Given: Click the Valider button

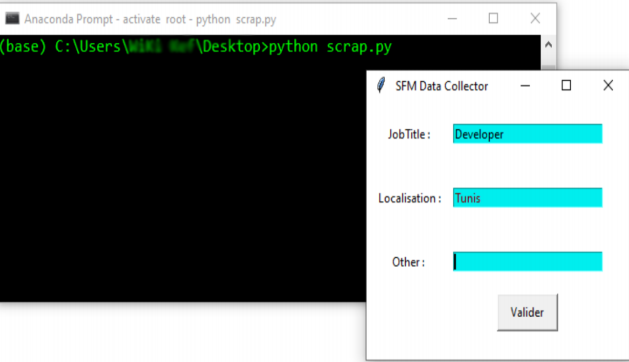Looking at the screenshot, I should tap(527, 312).
